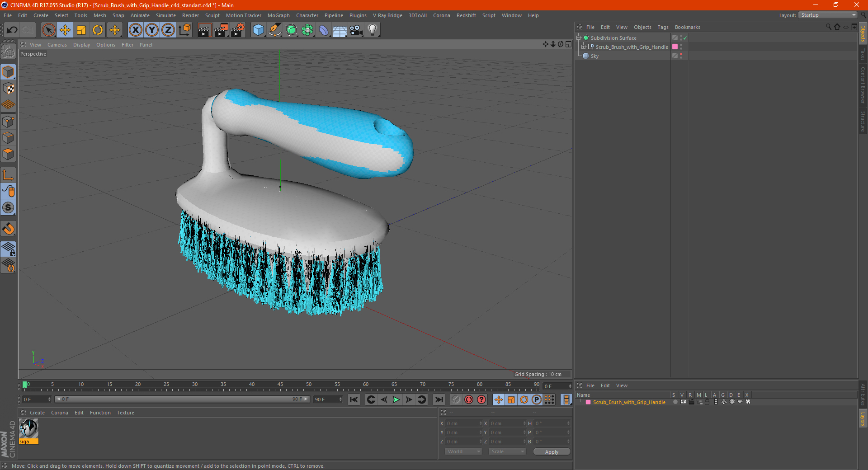Viewport: 868px width, 470px height.
Task: Toggle Y axis lock
Action: (x=152, y=30)
